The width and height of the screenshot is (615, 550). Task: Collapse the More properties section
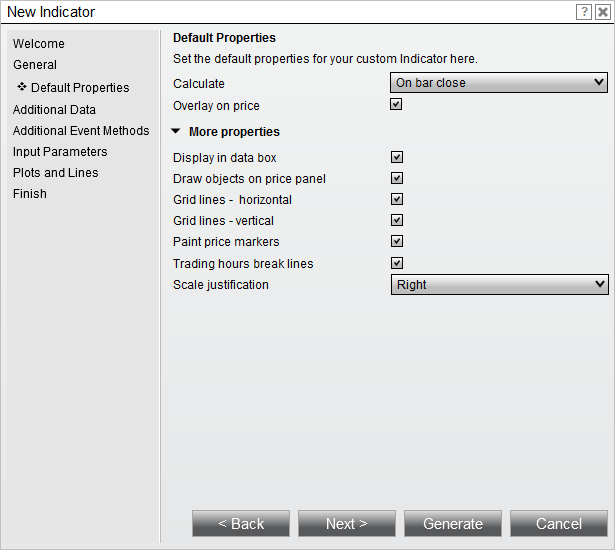(x=176, y=131)
